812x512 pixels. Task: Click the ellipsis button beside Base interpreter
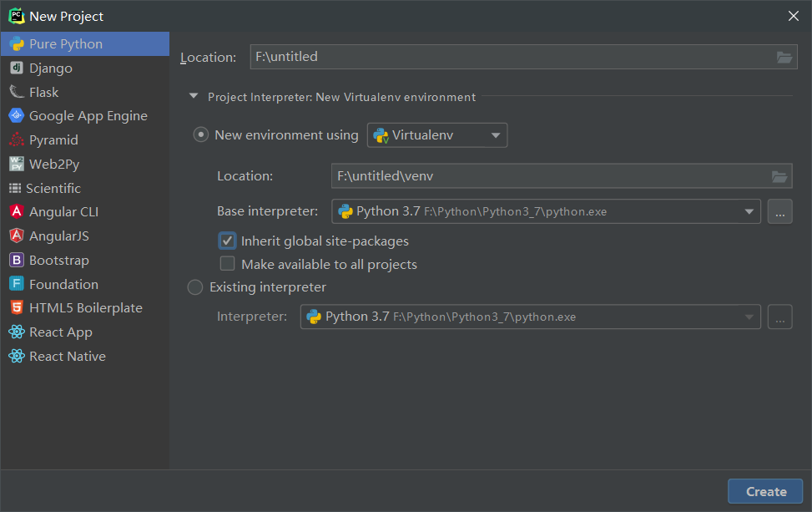click(x=780, y=211)
